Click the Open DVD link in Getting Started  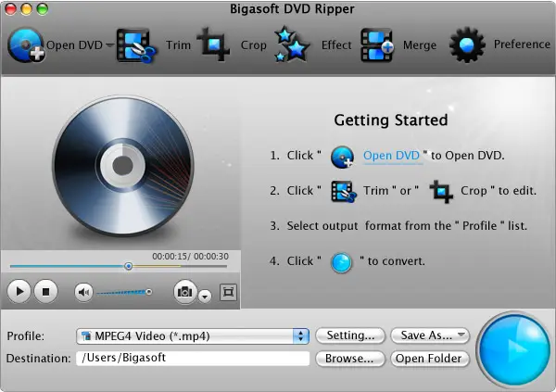(x=391, y=156)
